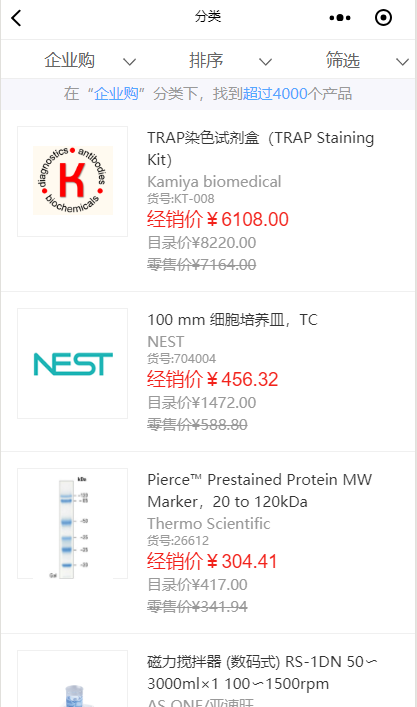
Task: Click the blue 企业购 link in banner
Action: click(x=116, y=94)
